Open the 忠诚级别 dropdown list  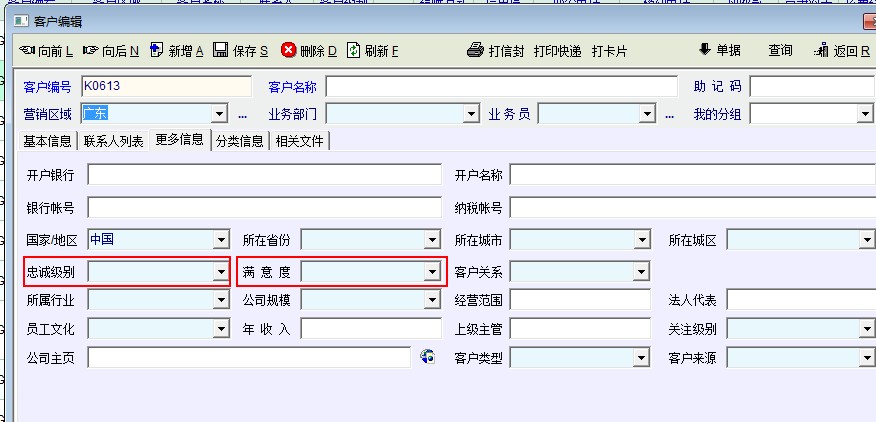point(220,271)
